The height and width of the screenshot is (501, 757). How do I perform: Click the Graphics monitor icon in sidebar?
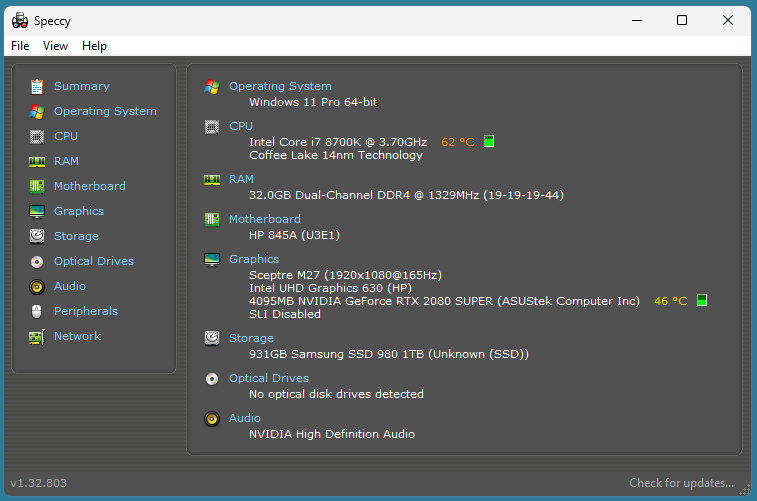[x=37, y=211]
